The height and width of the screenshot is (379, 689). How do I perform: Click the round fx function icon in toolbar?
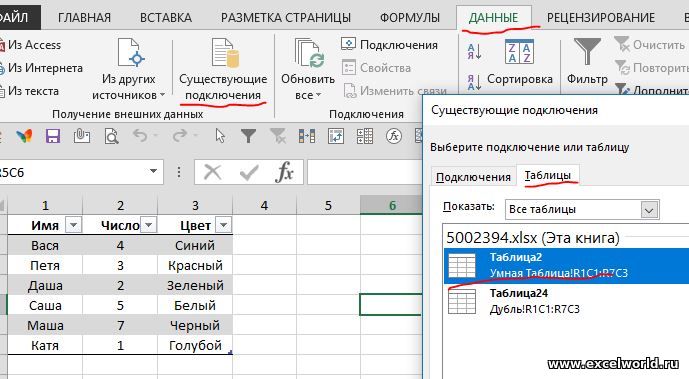point(394,136)
